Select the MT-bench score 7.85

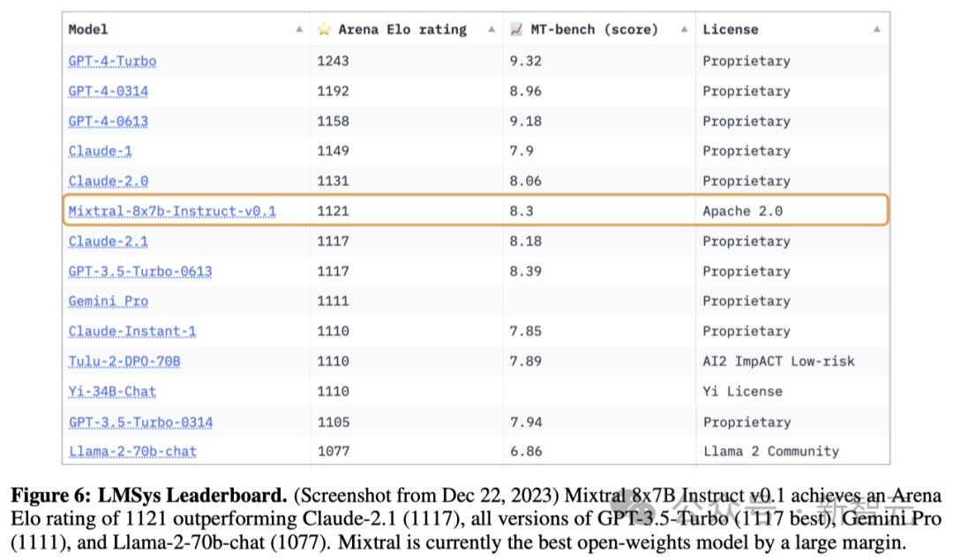[x=526, y=331]
